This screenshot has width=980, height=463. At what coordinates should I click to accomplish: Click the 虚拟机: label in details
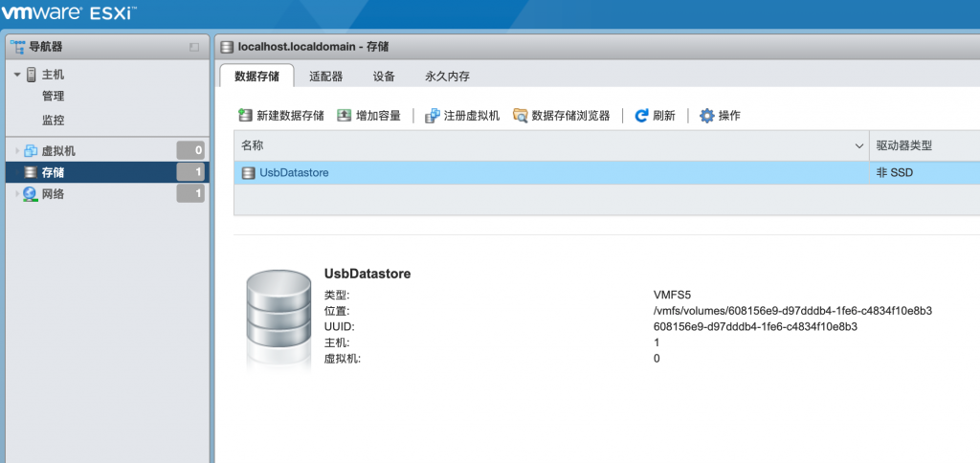(x=343, y=359)
